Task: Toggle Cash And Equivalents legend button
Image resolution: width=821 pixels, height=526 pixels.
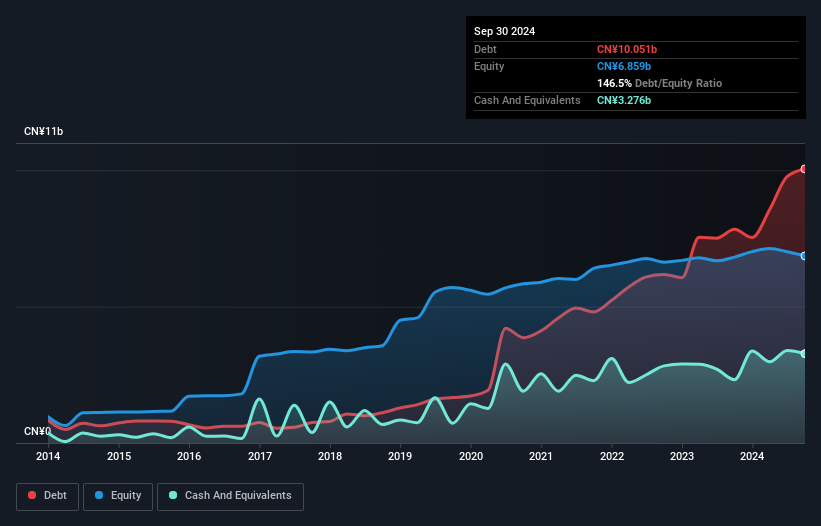Action: (x=230, y=496)
